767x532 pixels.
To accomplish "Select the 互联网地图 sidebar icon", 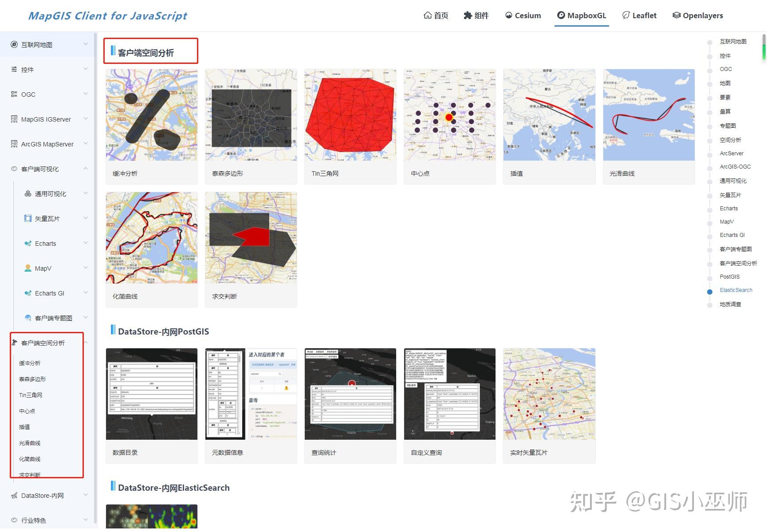I will click(15, 44).
